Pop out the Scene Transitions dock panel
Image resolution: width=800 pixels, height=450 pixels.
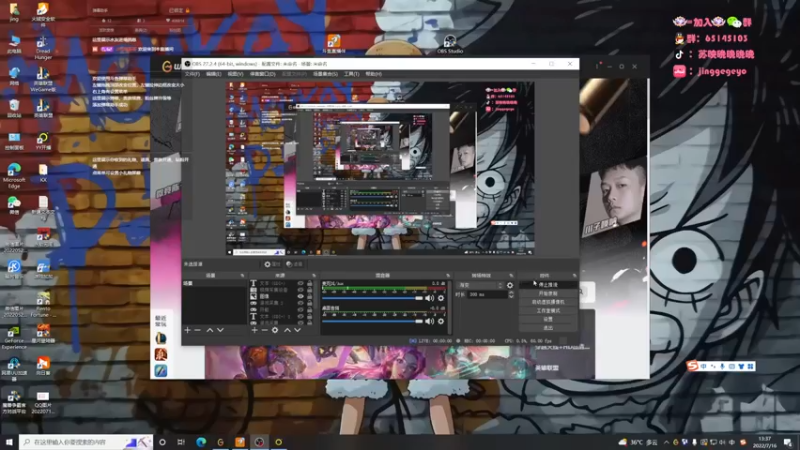[511, 276]
